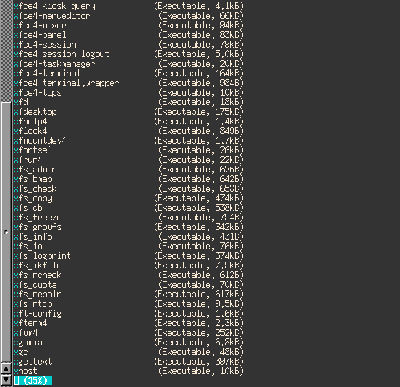Viewport: 400px width, 387px height.
Task: Select the xfterm4 entry
Action: pos(129,323)
